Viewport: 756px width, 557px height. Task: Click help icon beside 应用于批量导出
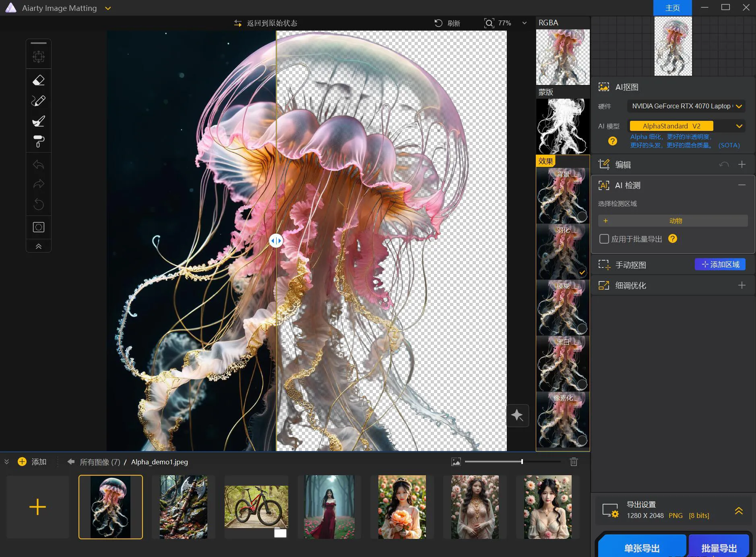point(672,238)
